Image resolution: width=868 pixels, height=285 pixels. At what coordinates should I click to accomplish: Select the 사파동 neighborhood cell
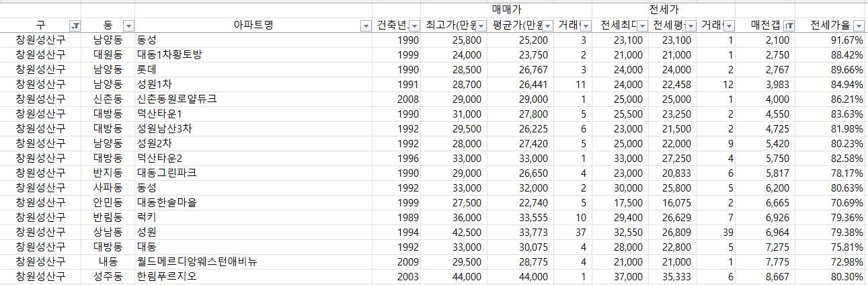click(x=108, y=188)
